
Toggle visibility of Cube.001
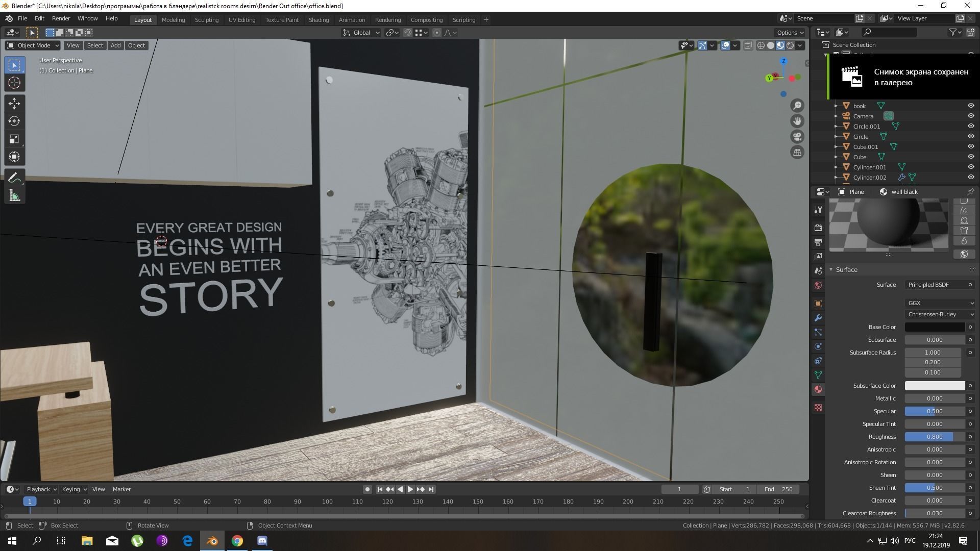(971, 147)
